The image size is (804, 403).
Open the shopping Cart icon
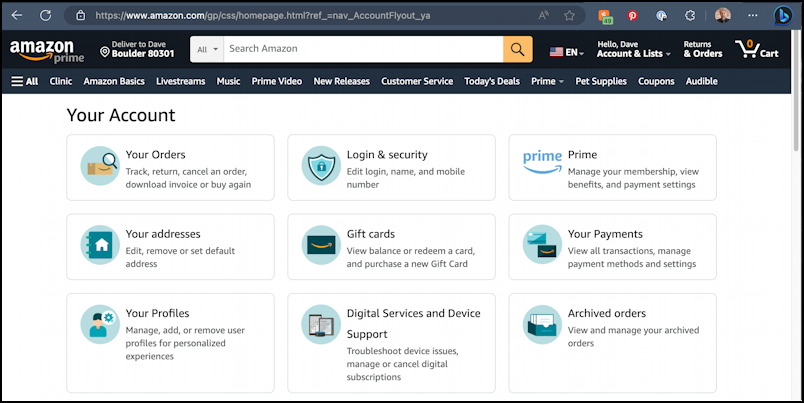[x=757, y=49]
